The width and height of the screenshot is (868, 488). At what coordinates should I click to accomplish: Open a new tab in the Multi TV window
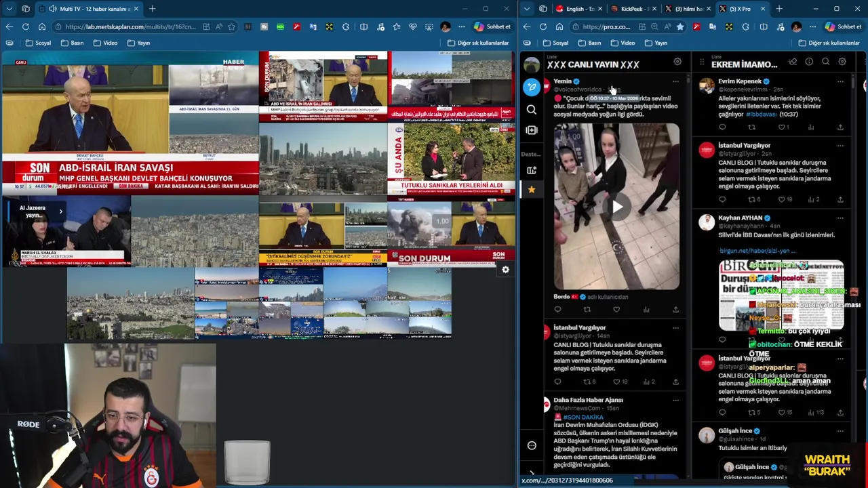[152, 9]
